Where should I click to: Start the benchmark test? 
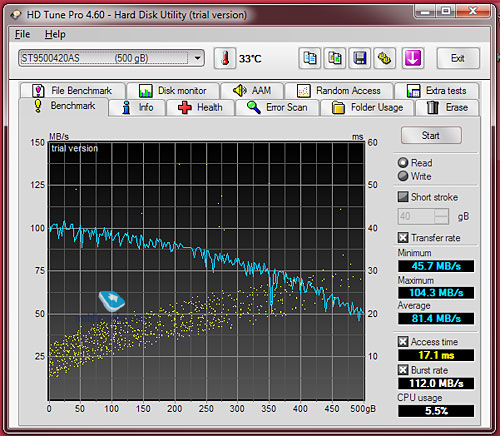[431, 135]
